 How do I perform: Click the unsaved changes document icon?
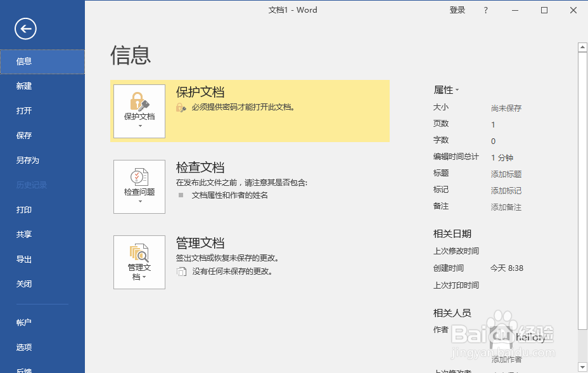click(181, 272)
